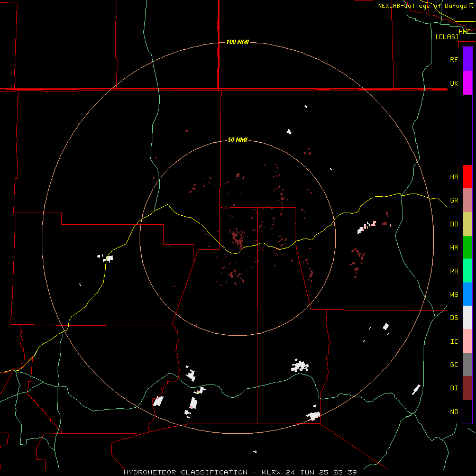Viewport: 476px width, 476px height.
Task: Click the RA legend label
Action: pyautogui.click(x=454, y=271)
